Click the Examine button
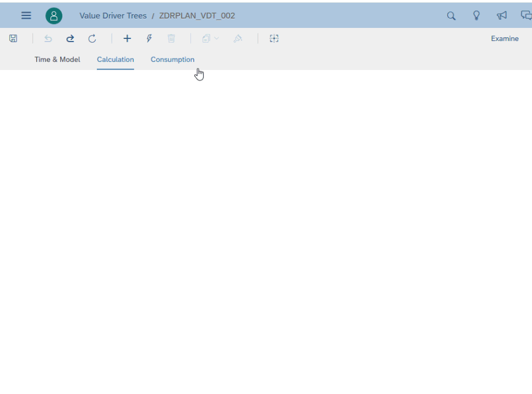Screen dimensions: 532x394 coord(505,38)
